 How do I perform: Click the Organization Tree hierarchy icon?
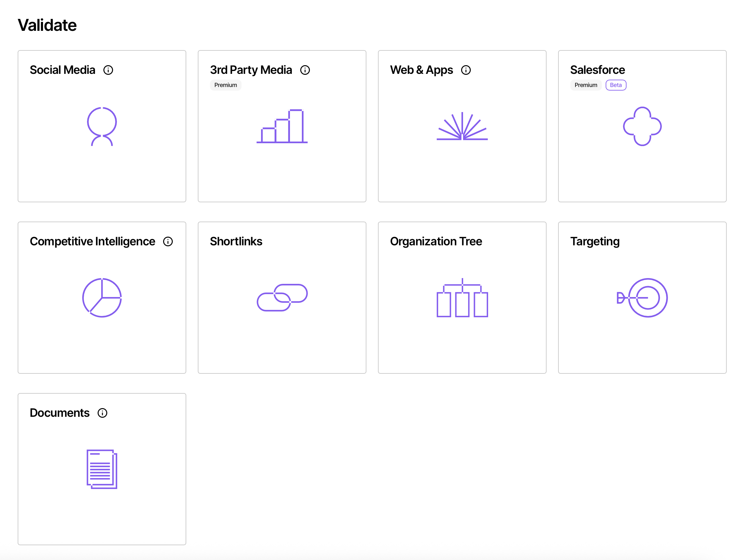pyautogui.click(x=462, y=298)
